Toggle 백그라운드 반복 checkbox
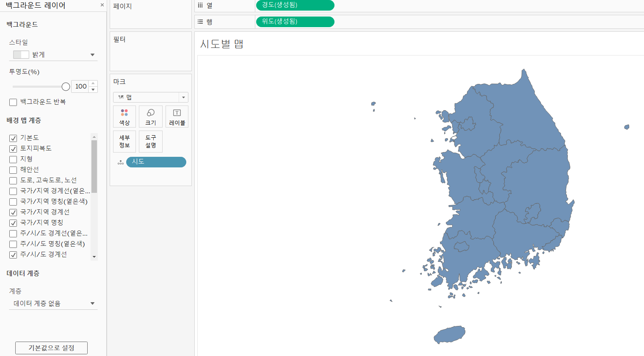The height and width of the screenshot is (356, 644). (13, 102)
